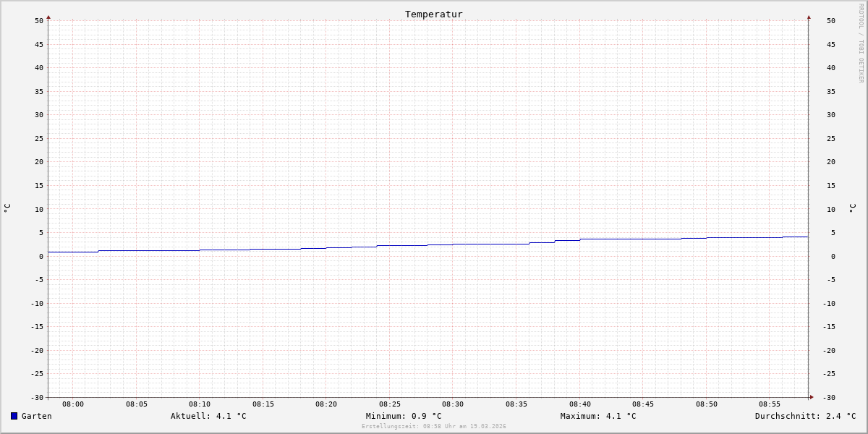Click the 10 label on the left axis
868x434 pixels.
(x=39, y=209)
